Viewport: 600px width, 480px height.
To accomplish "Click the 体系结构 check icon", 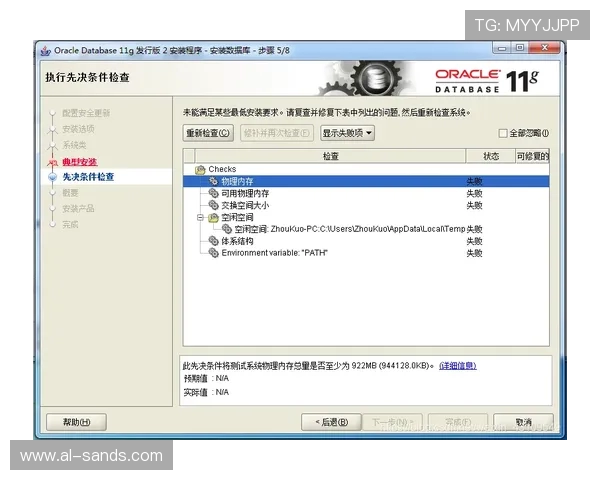I will pos(213,241).
